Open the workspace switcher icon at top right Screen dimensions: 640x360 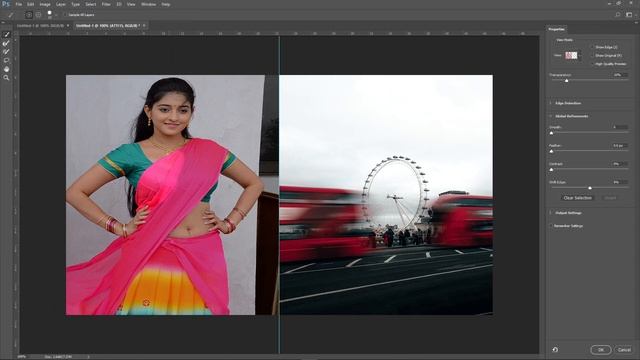click(x=629, y=15)
